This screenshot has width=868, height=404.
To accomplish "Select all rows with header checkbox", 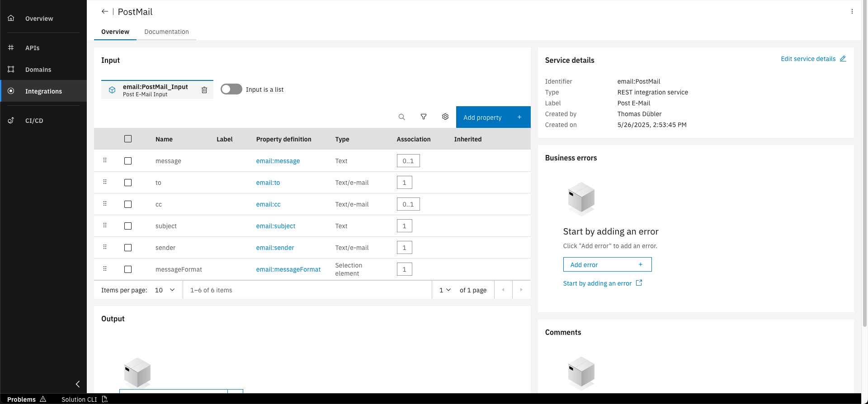I will point(128,139).
